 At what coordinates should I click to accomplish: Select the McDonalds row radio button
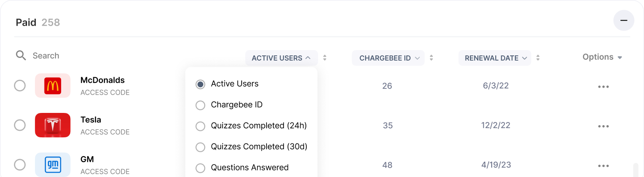point(20,86)
